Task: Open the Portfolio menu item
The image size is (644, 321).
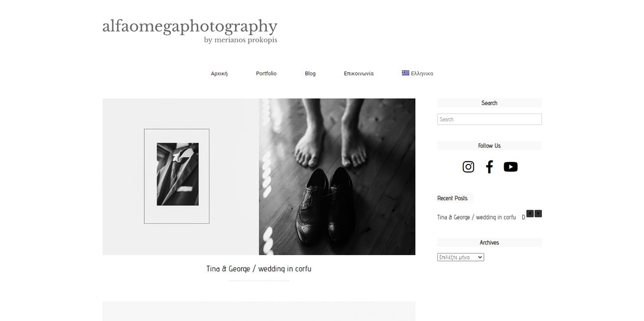Action: point(266,73)
